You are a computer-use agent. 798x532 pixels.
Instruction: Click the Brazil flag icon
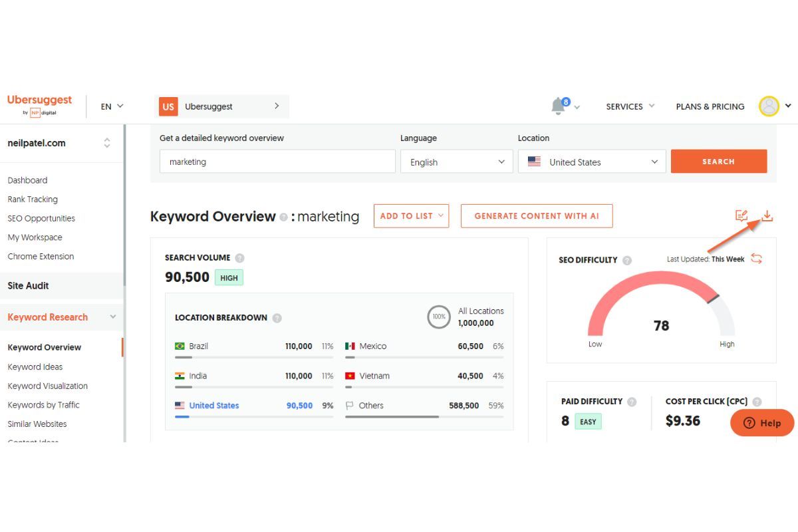point(180,346)
